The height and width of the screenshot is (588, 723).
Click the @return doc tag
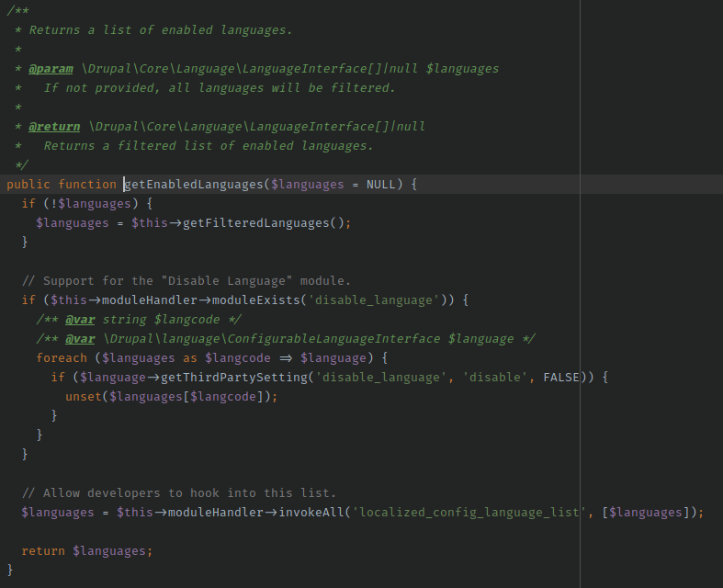54,127
